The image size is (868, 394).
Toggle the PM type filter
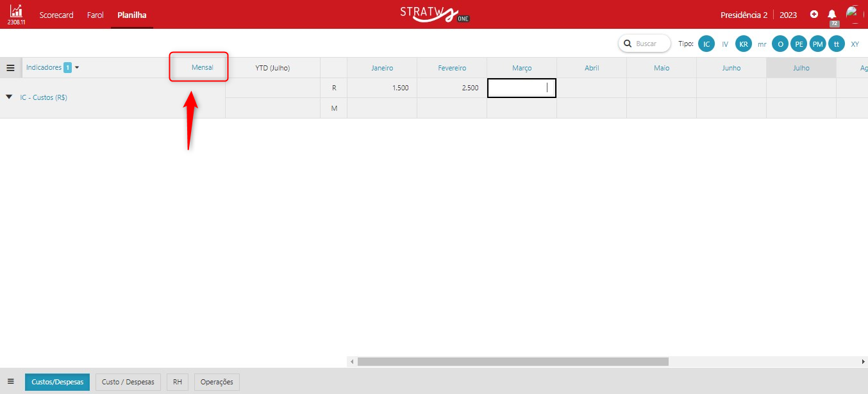point(817,44)
